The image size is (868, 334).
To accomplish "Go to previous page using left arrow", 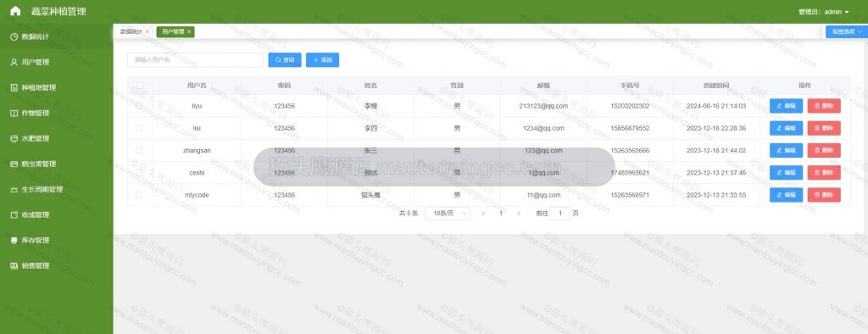I will click(483, 214).
